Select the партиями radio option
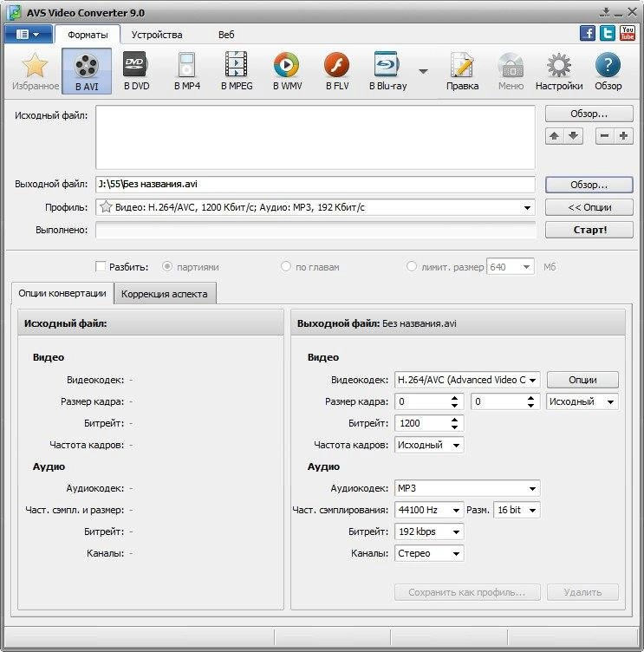 (167, 266)
